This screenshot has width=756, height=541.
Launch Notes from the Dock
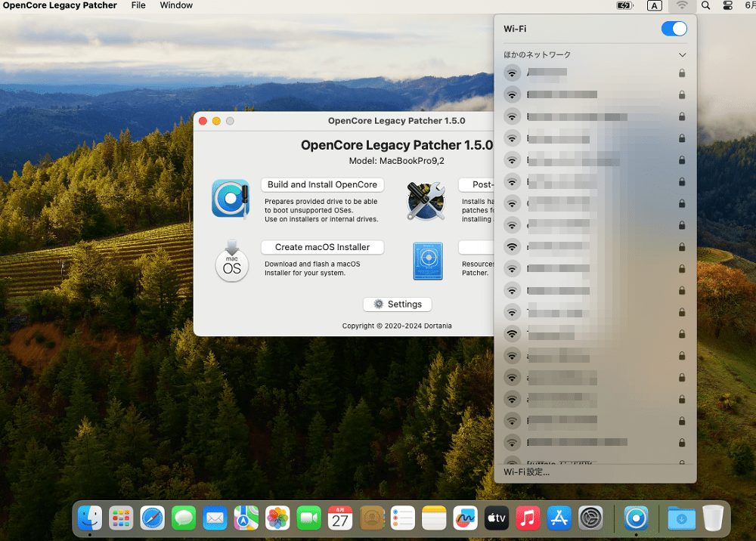click(x=434, y=518)
